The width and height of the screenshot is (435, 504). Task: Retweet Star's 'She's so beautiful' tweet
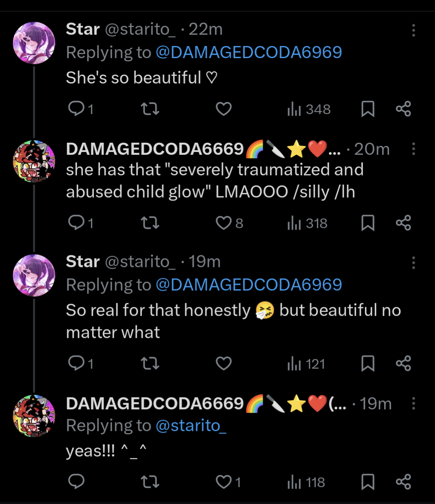pyautogui.click(x=150, y=109)
